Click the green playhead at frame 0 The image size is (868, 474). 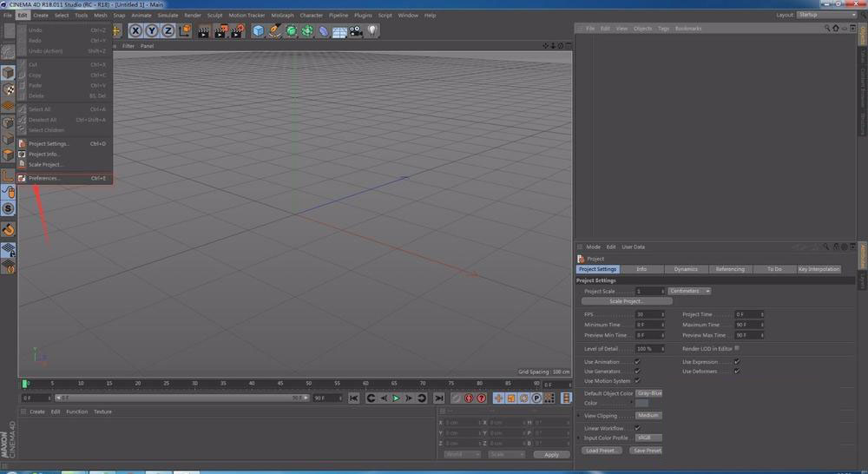[x=25, y=383]
